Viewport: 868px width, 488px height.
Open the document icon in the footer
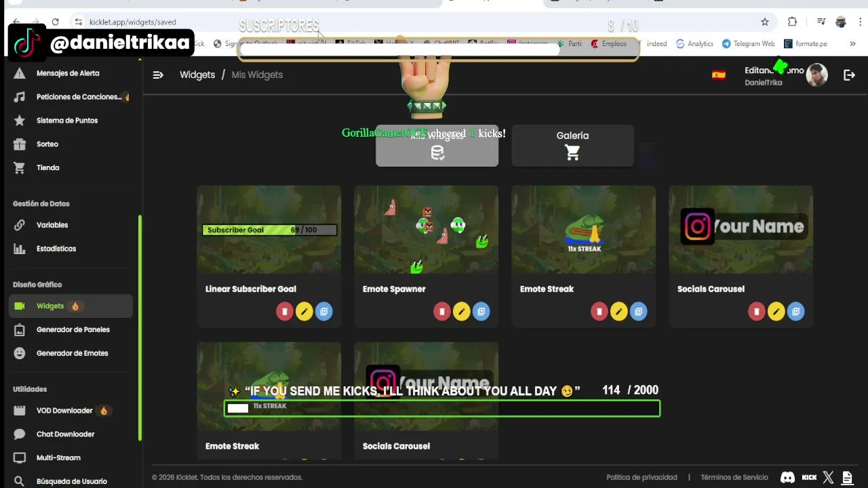847,477
